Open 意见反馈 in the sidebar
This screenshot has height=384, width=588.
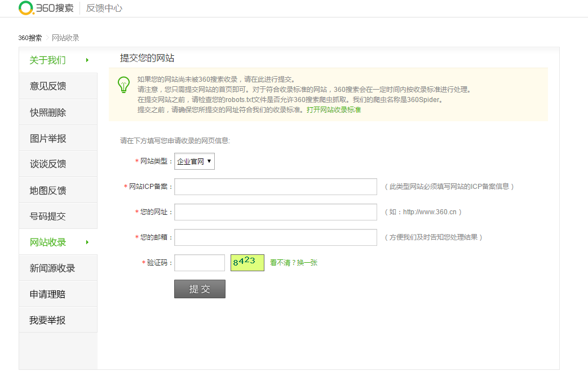48,86
